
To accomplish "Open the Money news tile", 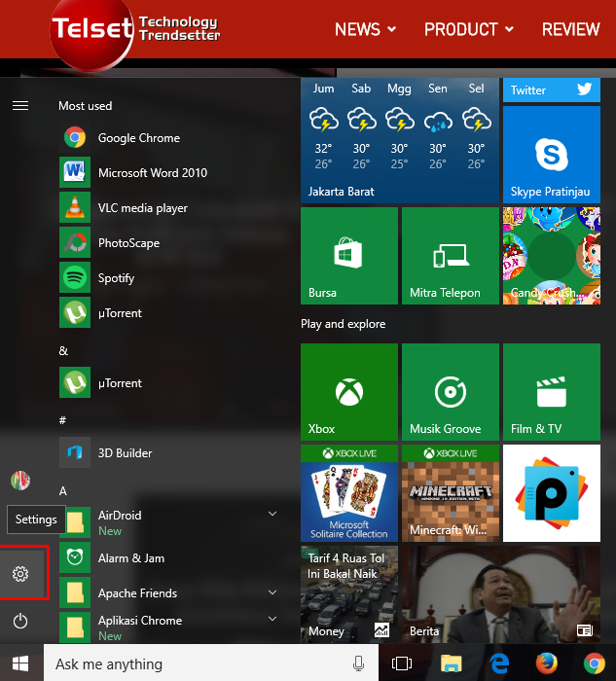I will coord(349,594).
